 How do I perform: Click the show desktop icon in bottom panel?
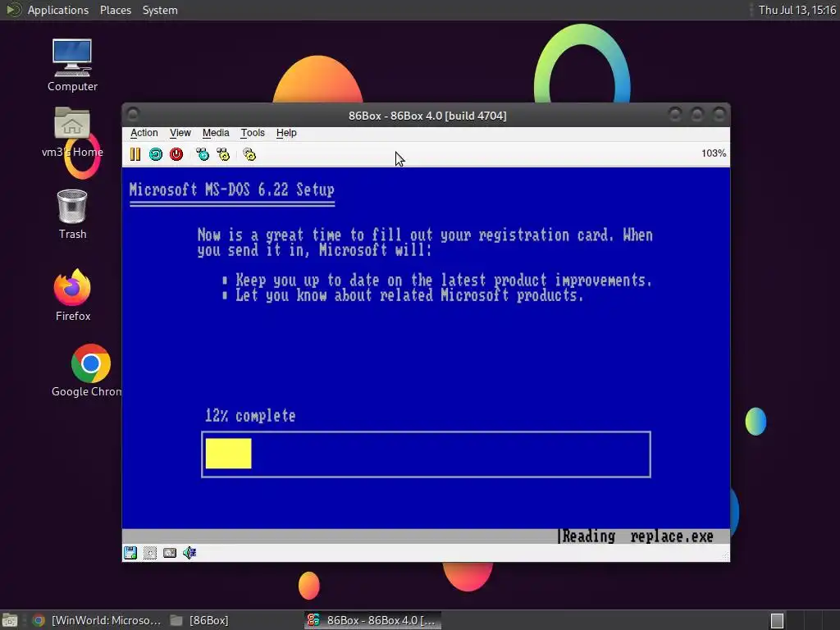[10, 620]
